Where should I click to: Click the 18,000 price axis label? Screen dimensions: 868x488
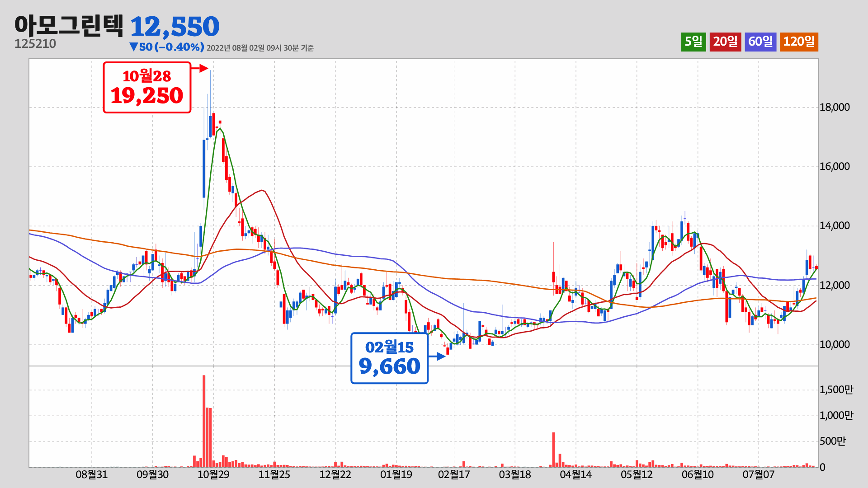[835, 107]
